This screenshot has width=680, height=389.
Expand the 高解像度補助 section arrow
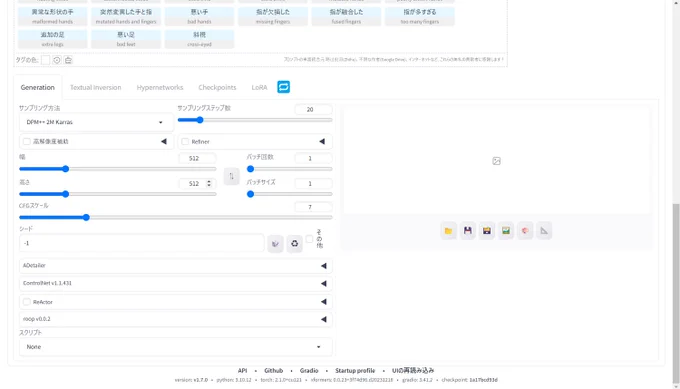tap(164, 141)
